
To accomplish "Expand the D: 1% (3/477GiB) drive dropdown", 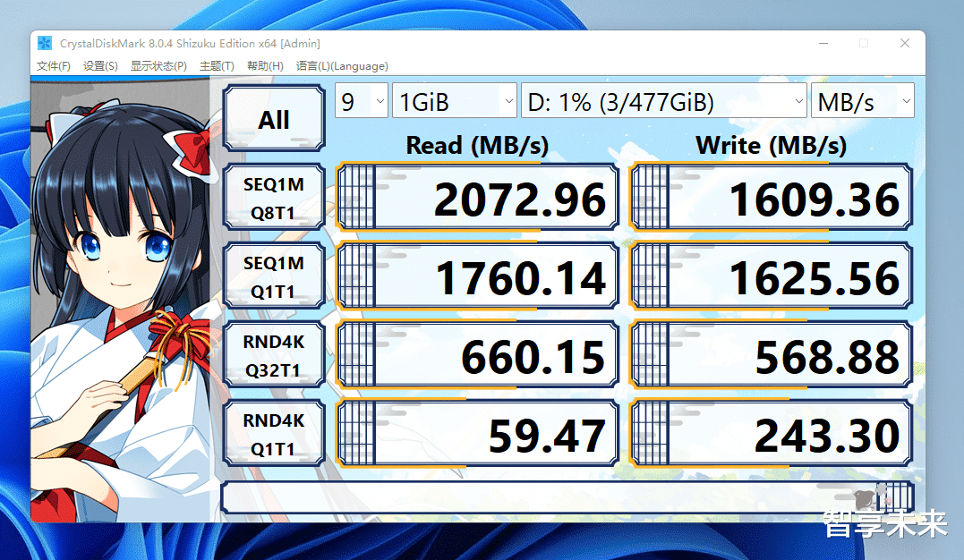I will [x=663, y=101].
